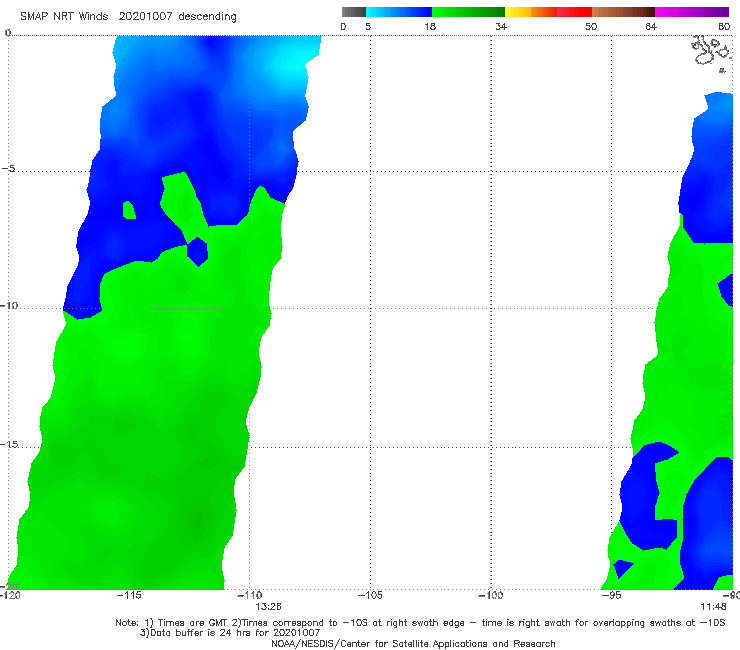Image resolution: width=740 pixels, height=650 pixels.
Task: Click the color bar label '5'
Action: point(368,27)
